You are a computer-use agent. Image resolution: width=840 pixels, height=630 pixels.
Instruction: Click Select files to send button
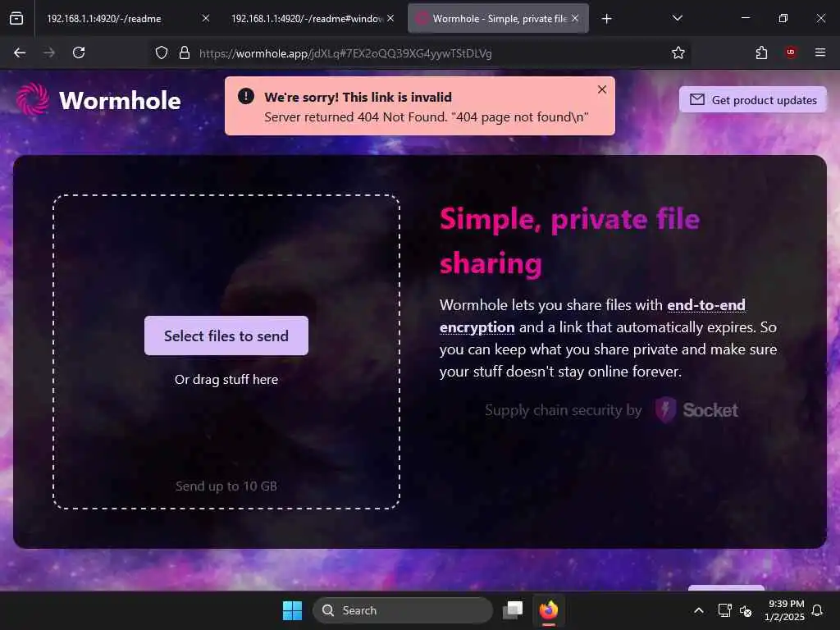pyautogui.click(x=226, y=336)
